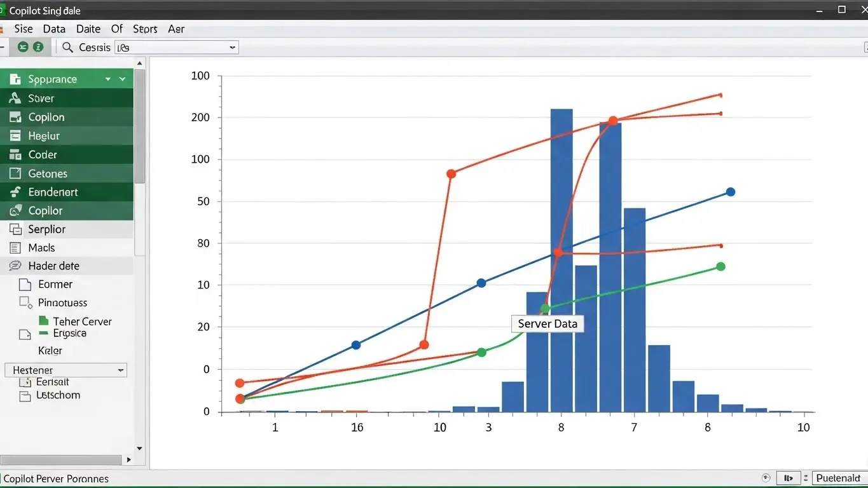Click the Sopprance panel icon
Screen dimensions: 868x488
(x=15, y=79)
